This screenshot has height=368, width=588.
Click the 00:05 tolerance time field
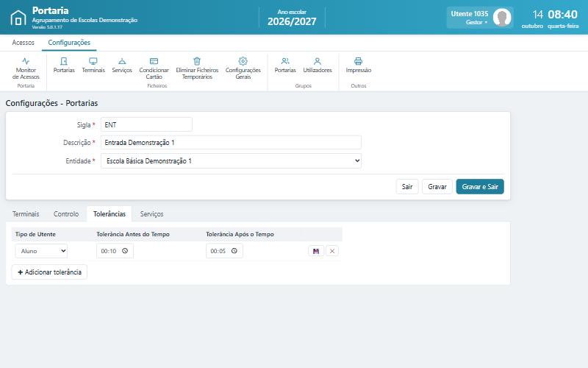pyautogui.click(x=224, y=251)
